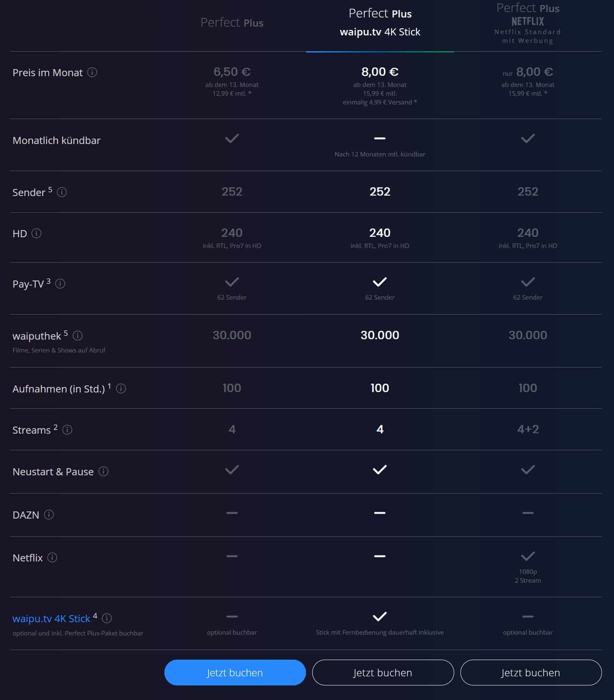Click blue Jetzt buchen button for Perfect Plus
Viewport: 614px width, 700px height.
[235, 673]
